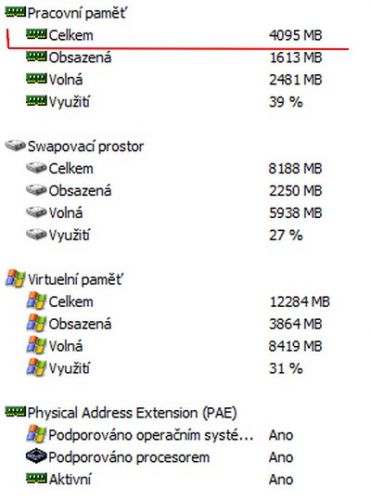371x500 pixels.
Task: Click the memory icon beside Aktivní
Action: [36, 479]
